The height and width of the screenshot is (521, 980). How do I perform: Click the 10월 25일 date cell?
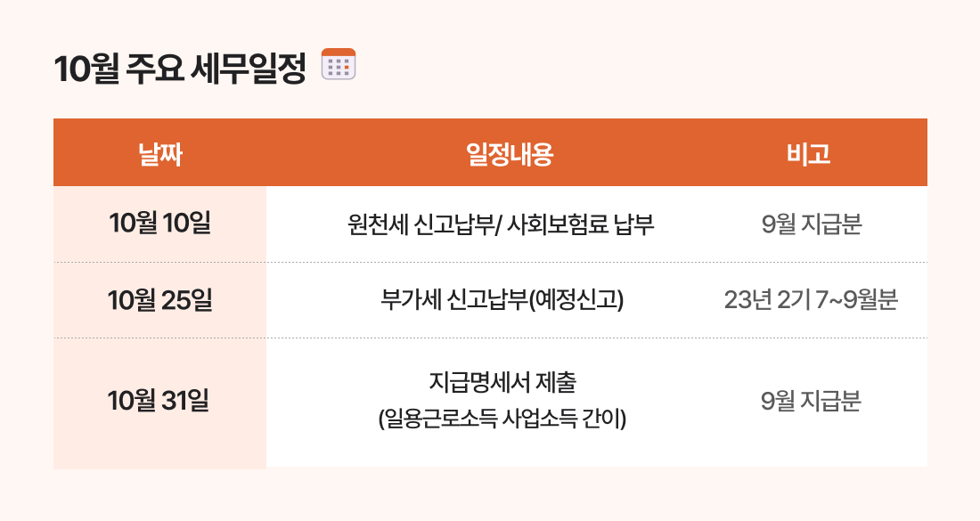[159, 300]
